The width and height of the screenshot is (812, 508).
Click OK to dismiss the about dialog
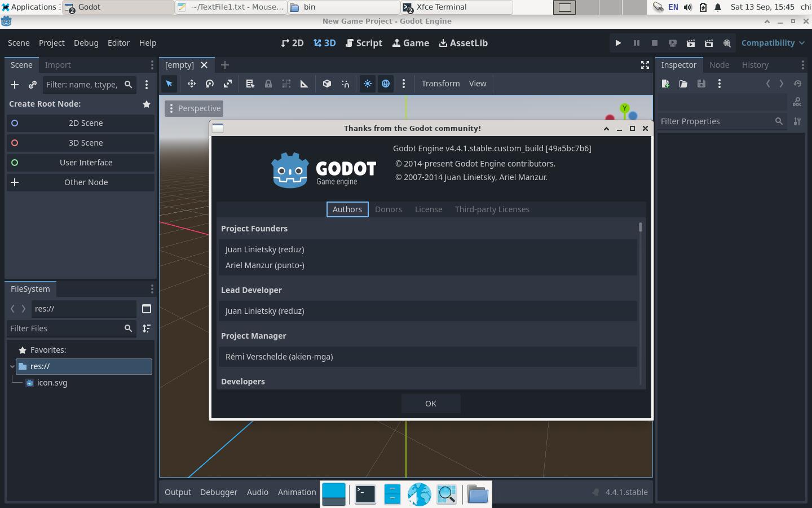click(x=431, y=404)
